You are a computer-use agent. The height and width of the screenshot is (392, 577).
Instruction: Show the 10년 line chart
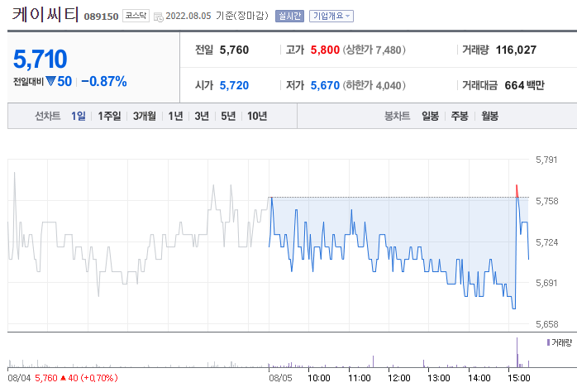point(257,117)
